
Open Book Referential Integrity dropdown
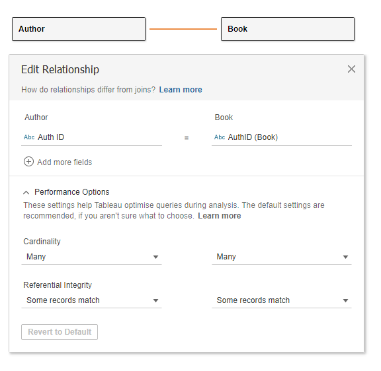click(282, 300)
